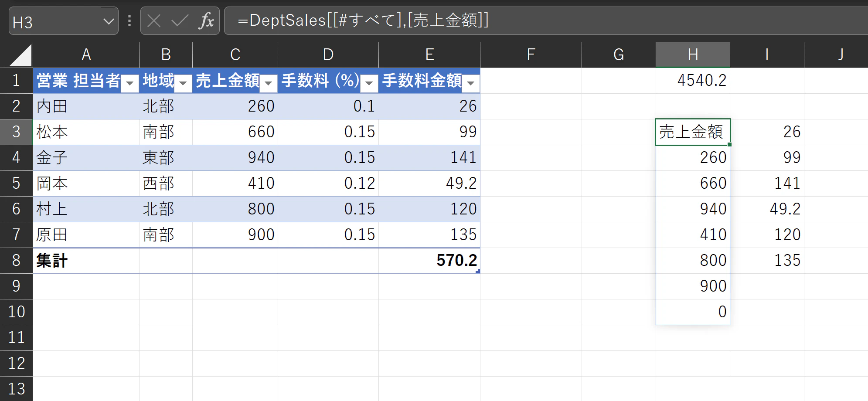Image resolution: width=868 pixels, height=401 pixels.
Task: Cancel formula entry with the X icon
Action: point(154,21)
